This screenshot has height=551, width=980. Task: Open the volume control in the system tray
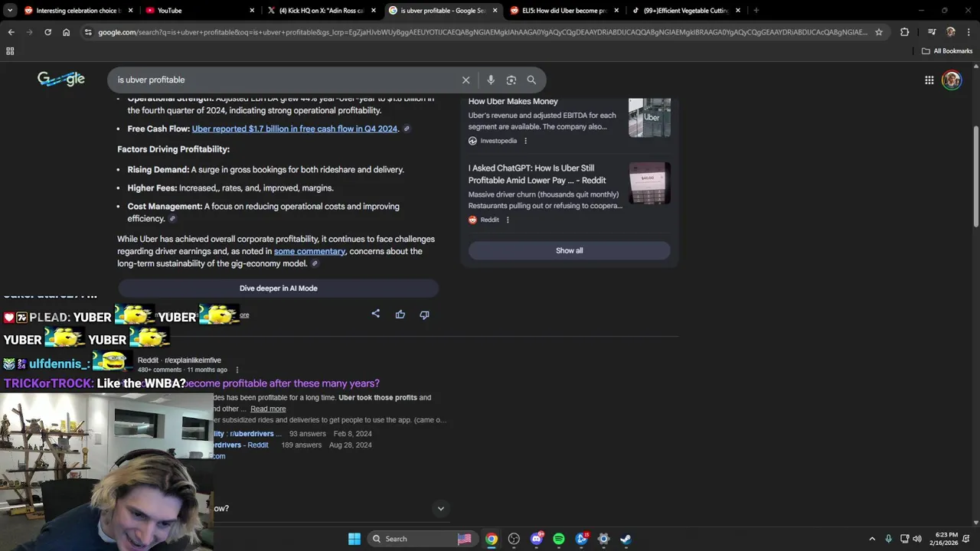coord(917,539)
